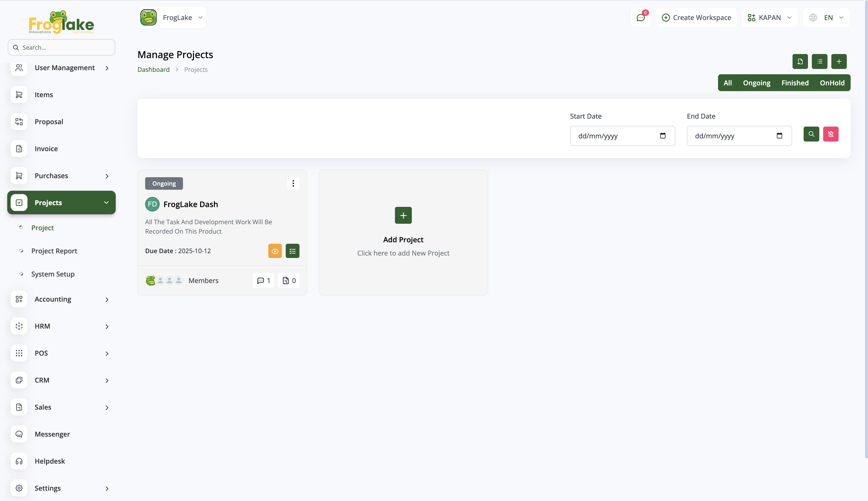868x501 pixels.
Task: Open the EN language dropdown
Action: (x=826, y=18)
